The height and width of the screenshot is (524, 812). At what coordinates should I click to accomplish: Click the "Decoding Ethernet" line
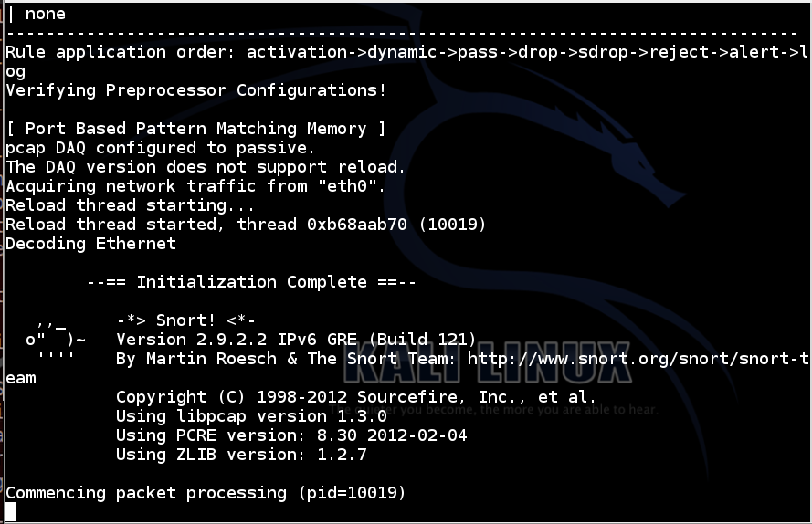coord(90,244)
